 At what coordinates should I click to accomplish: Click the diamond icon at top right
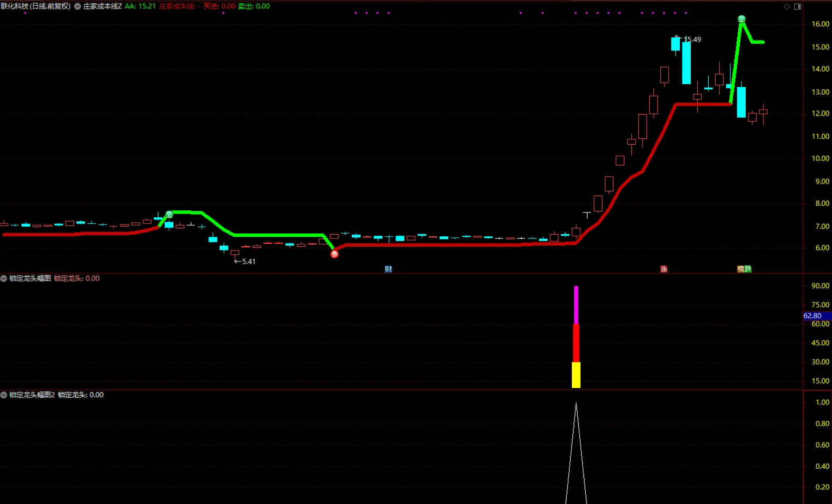pos(787,6)
